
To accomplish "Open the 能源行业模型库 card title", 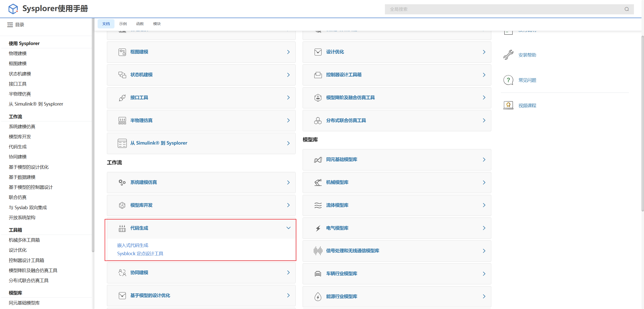I will pos(342,296).
